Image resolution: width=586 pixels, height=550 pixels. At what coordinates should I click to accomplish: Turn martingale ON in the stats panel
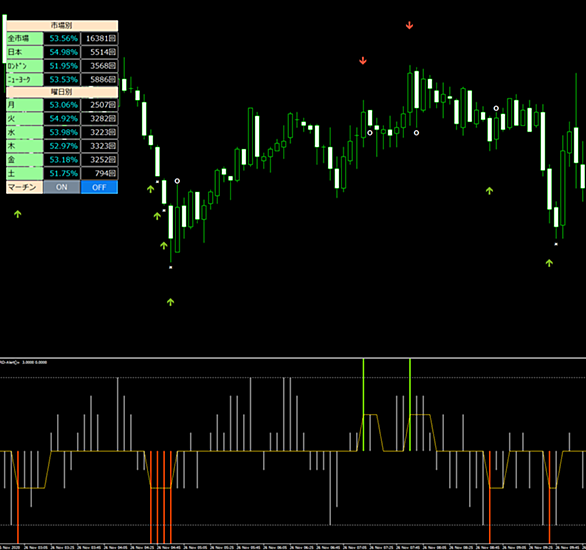[x=62, y=187]
